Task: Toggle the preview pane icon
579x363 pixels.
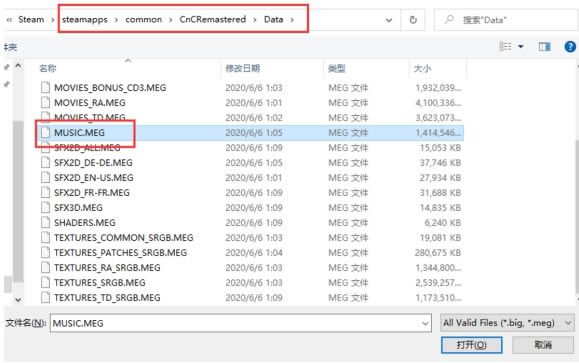Action: [544, 47]
